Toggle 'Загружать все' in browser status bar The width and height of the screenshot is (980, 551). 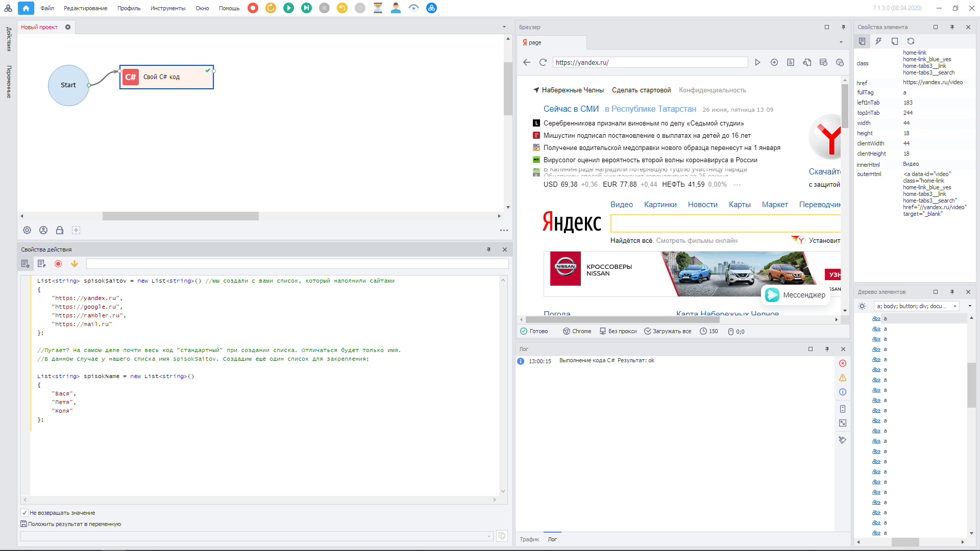(668, 331)
